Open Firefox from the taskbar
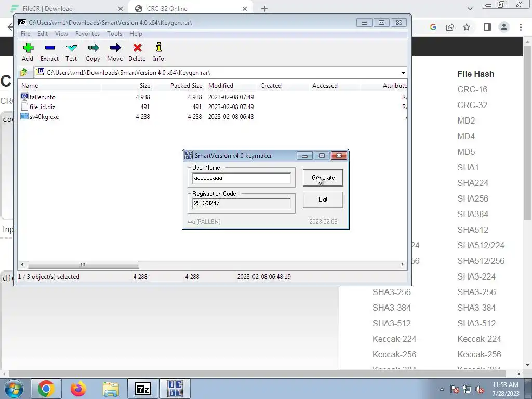532x399 pixels. [x=78, y=389]
